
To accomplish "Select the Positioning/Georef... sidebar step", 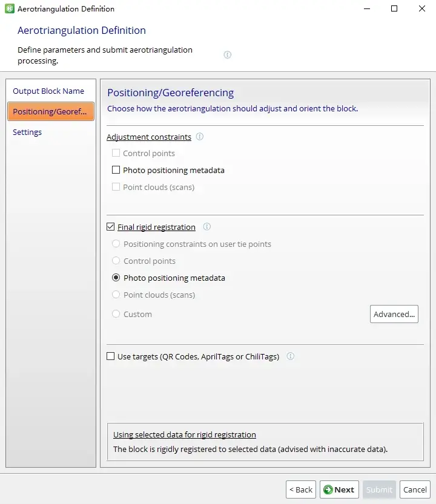I will [51, 111].
